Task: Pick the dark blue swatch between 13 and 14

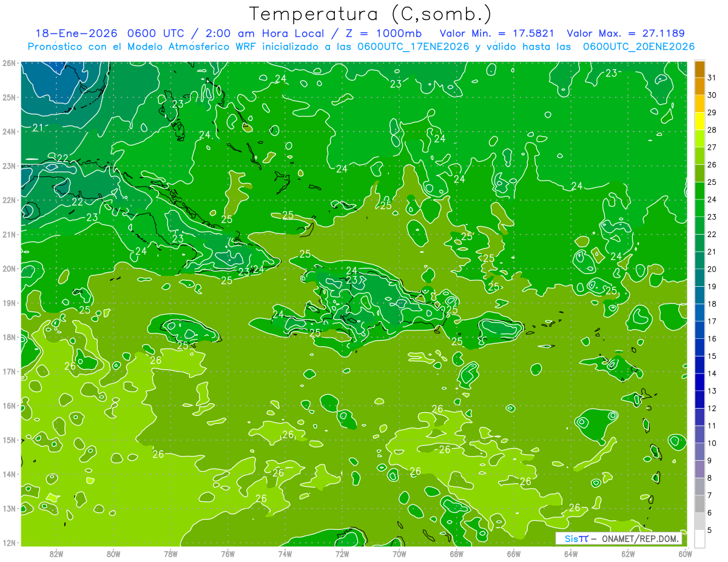Action: pyautogui.click(x=700, y=382)
